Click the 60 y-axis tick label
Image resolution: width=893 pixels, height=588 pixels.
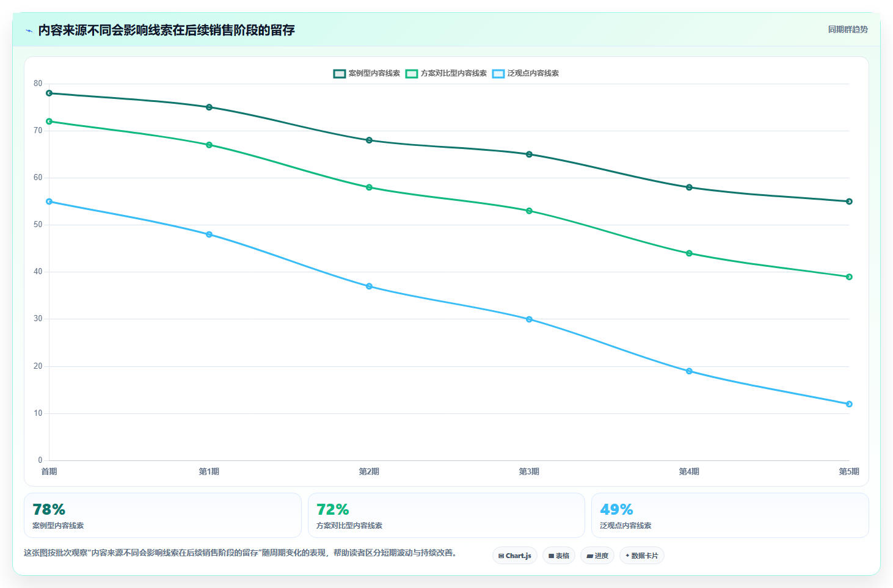(38, 178)
